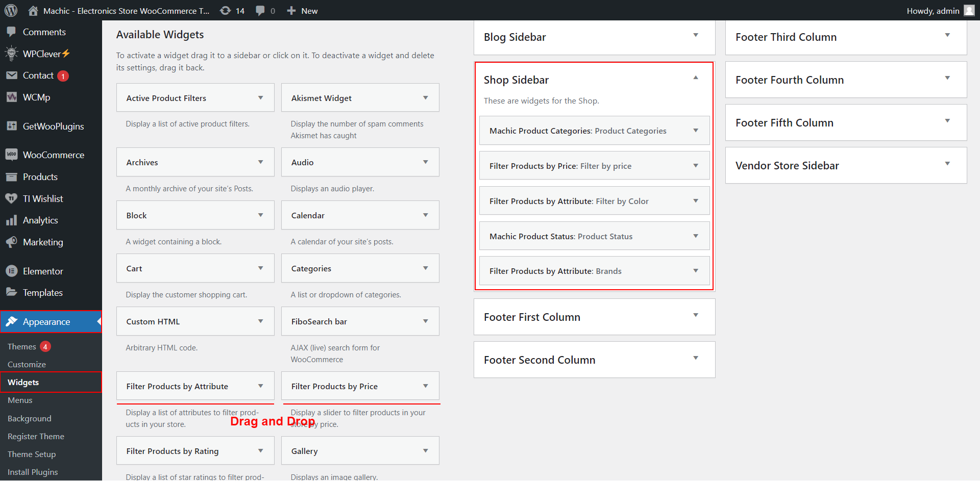Image resolution: width=980 pixels, height=481 pixels.
Task: Expand the Active Product Filters widget
Action: tap(260, 98)
